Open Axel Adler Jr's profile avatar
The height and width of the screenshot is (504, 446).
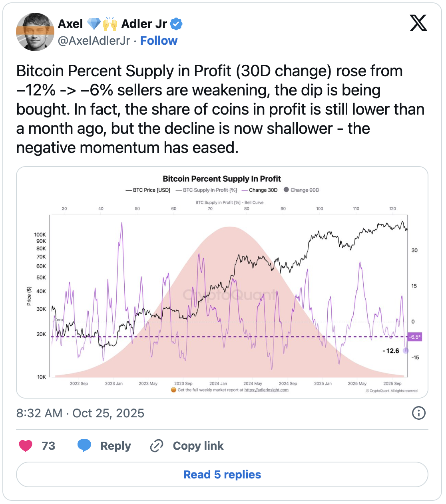35,32
